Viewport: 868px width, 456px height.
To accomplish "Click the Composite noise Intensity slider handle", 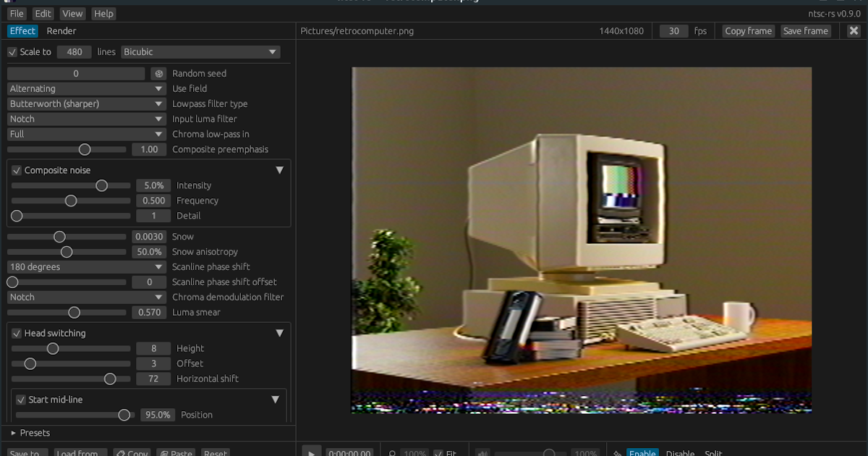I will pyautogui.click(x=102, y=185).
